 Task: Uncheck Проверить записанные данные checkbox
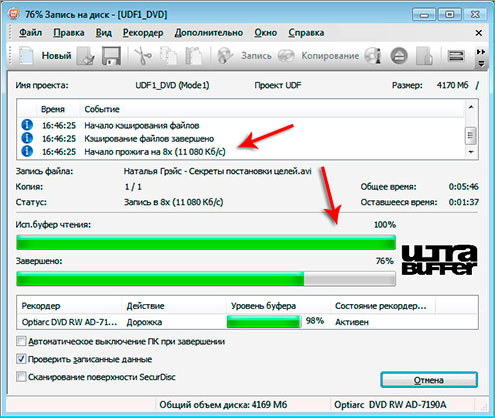coord(21,359)
